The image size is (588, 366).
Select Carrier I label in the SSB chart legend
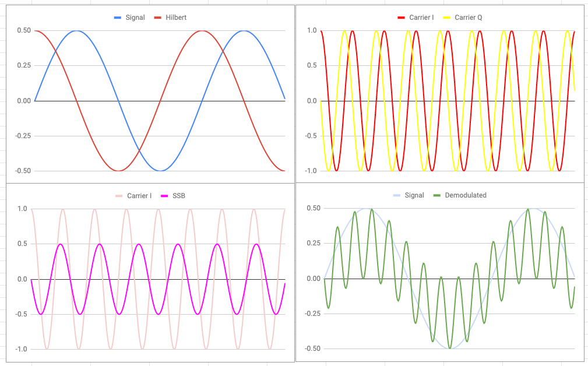139,196
